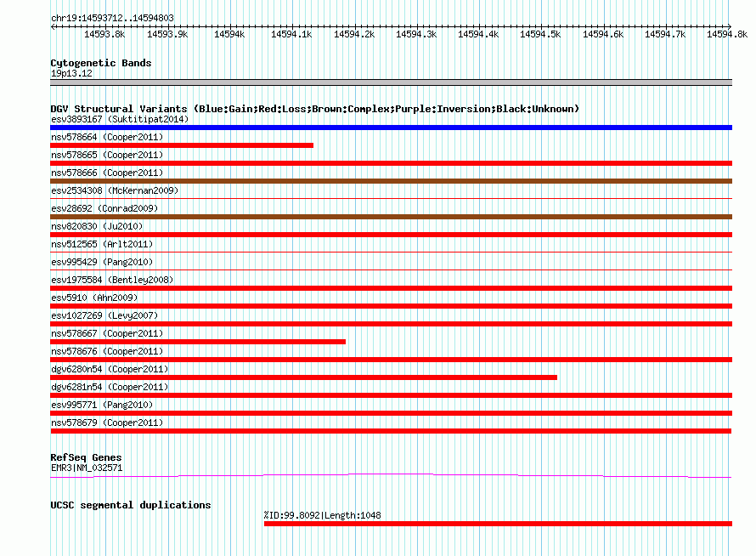
Task: Click the DGV Structural Variants track heading
Action: [315, 109]
